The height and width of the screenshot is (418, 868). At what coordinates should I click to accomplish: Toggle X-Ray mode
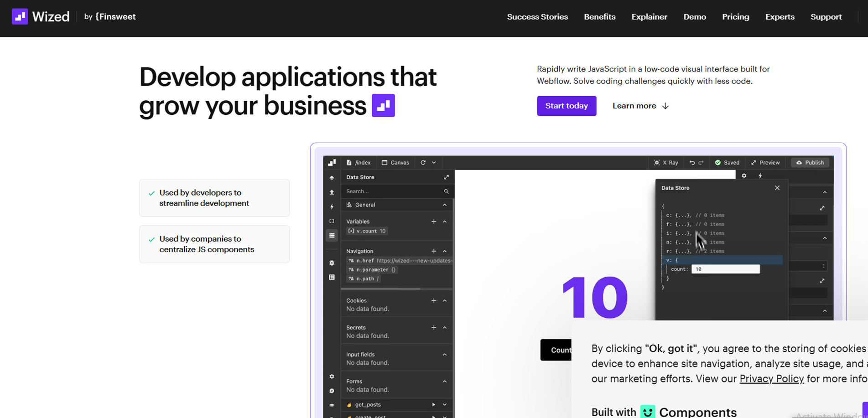tap(666, 162)
